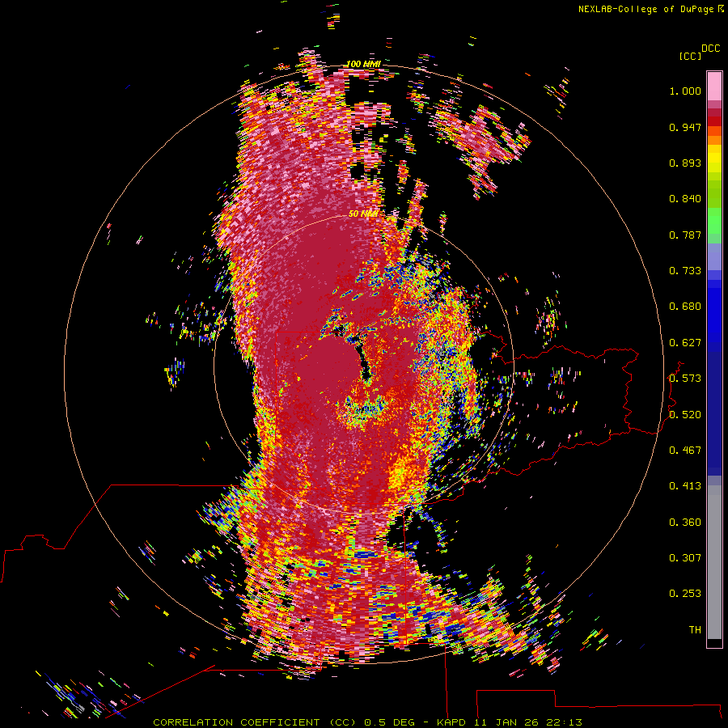Select the 1.000 legend value
Image resolution: width=728 pixels, height=728 pixels.
pyautogui.click(x=685, y=91)
